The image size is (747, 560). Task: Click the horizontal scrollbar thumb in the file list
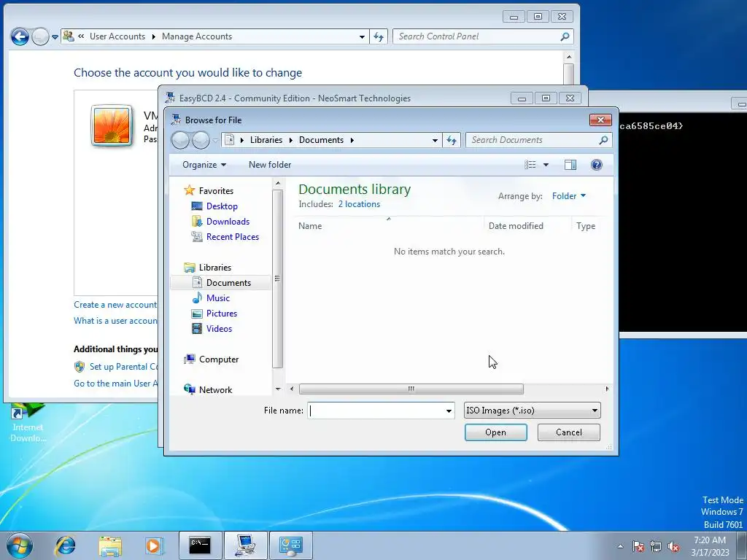tap(411, 389)
